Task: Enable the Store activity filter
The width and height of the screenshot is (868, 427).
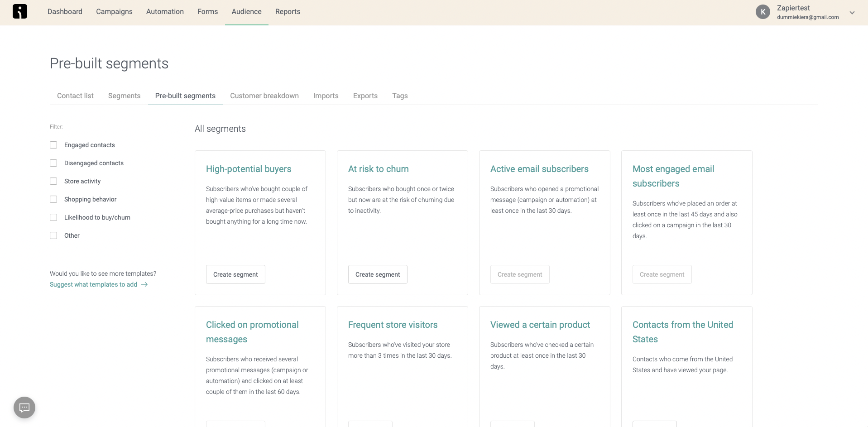Action: [53, 181]
